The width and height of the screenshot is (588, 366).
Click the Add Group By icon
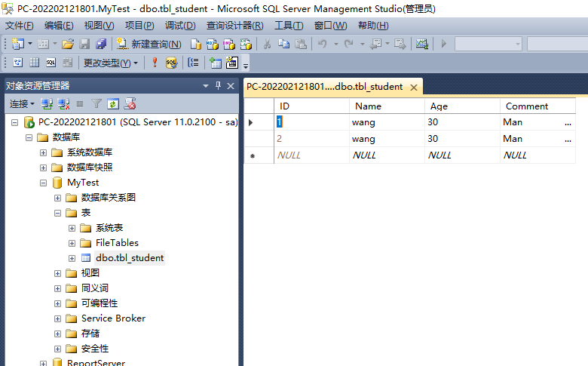[x=193, y=63]
